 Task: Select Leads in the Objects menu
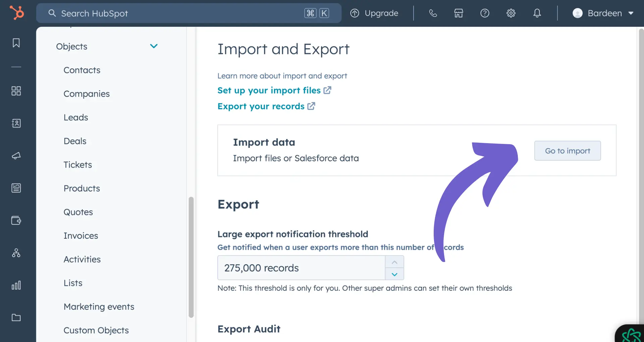pyautogui.click(x=76, y=117)
